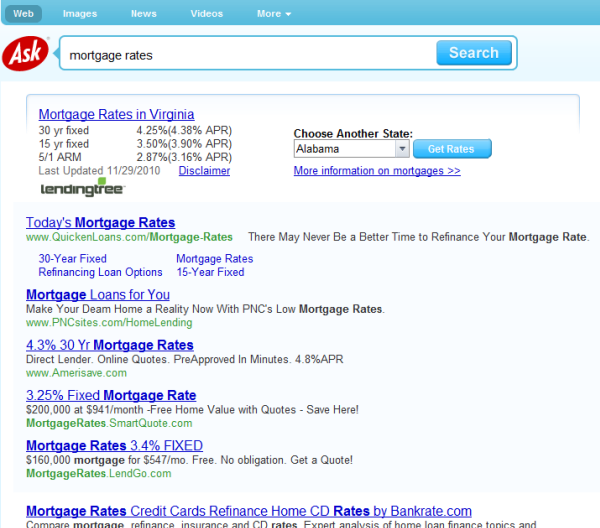
Task: Click the Better Time to Refinance text
Action: coord(419,237)
